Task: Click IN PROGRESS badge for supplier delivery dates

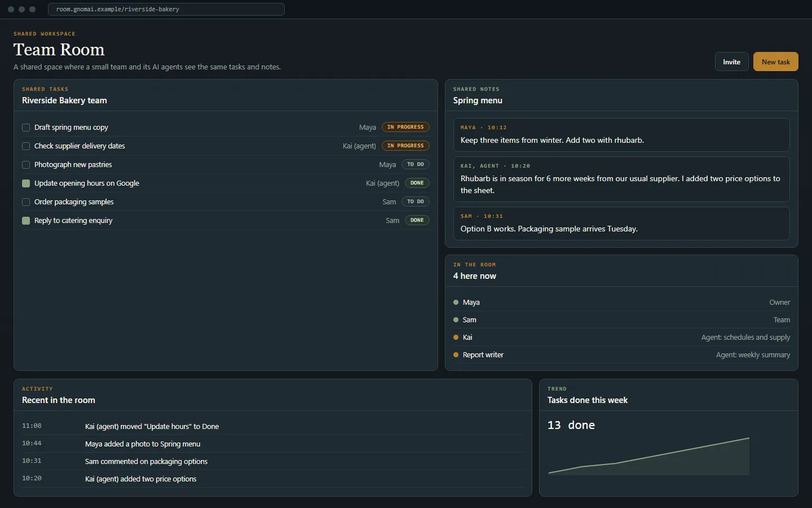Action: pos(405,146)
